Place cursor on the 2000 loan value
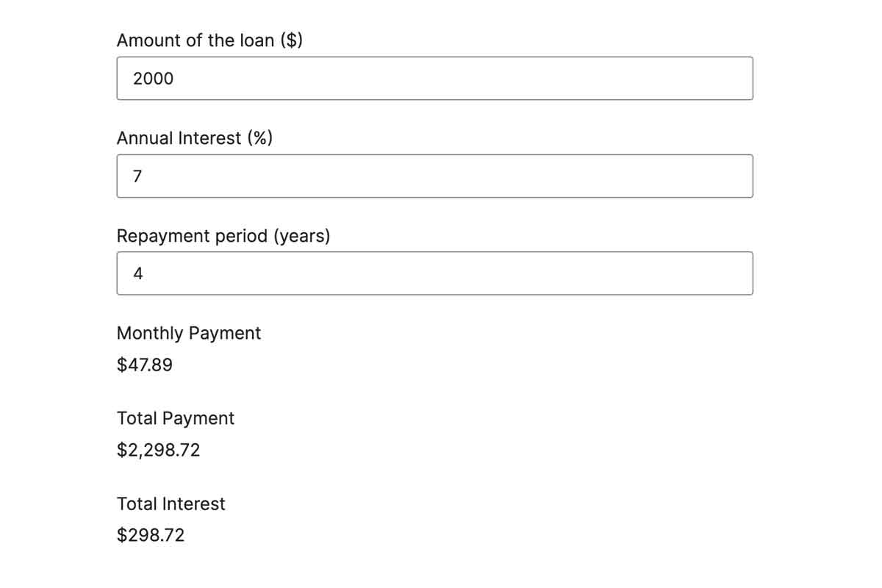882x588 pixels. (154, 79)
